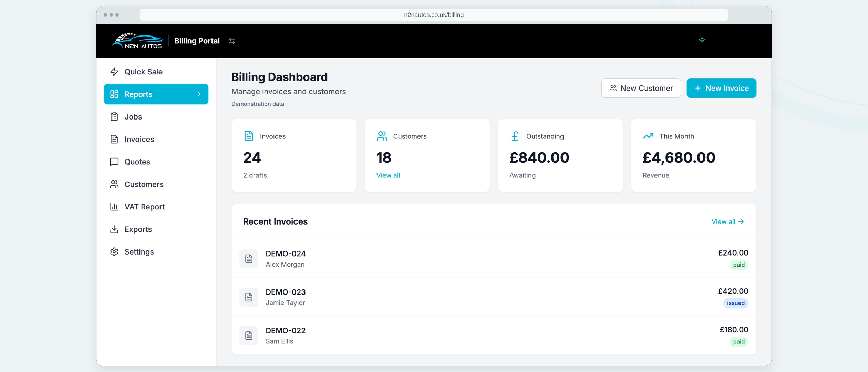868x372 pixels.
Task: Click the Exports download icon
Action: coord(114,229)
